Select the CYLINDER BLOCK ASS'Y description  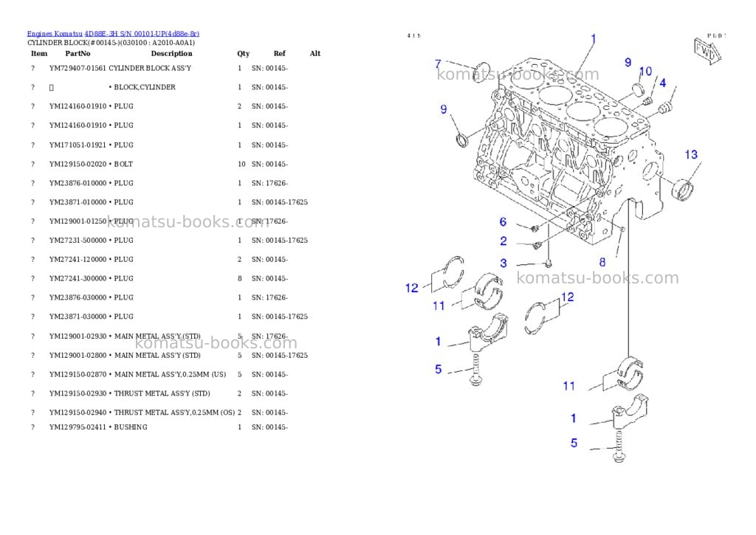[150, 68]
